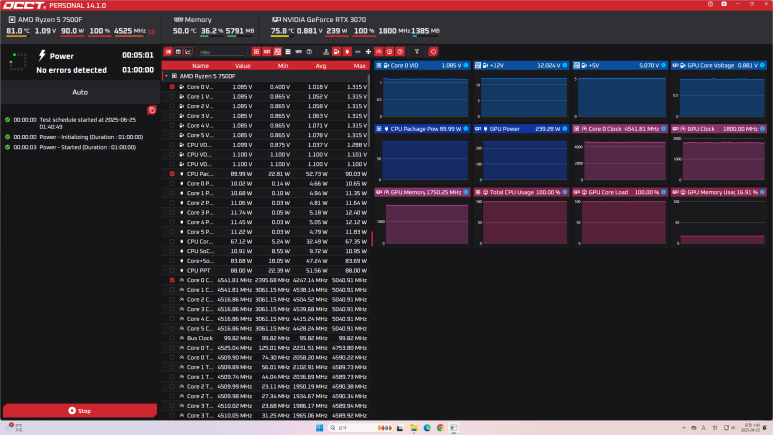
Task: Uncheck the Core 0 C... clock row checkbox
Action: [172, 280]
